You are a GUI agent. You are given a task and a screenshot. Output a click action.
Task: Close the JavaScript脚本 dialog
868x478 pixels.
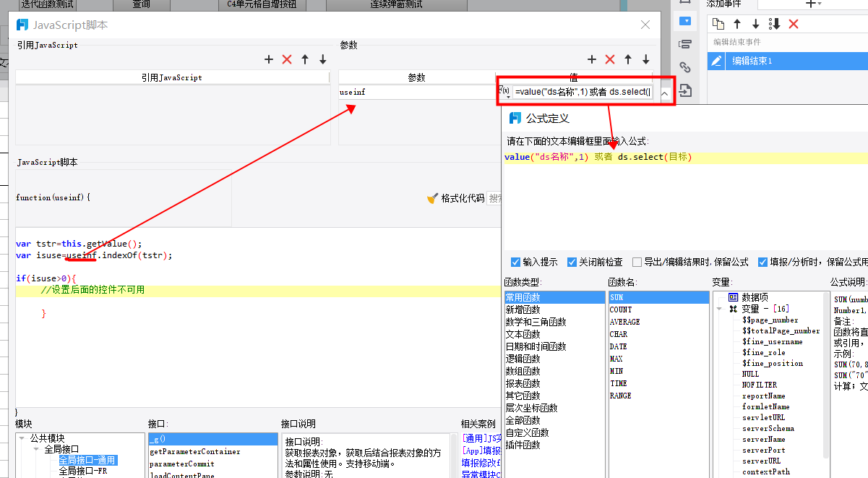pyautogui.click(x=645, y=25)
